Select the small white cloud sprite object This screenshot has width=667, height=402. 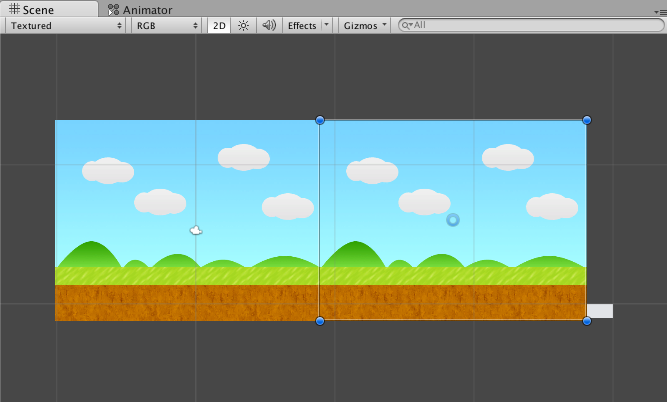click(196, 231)
